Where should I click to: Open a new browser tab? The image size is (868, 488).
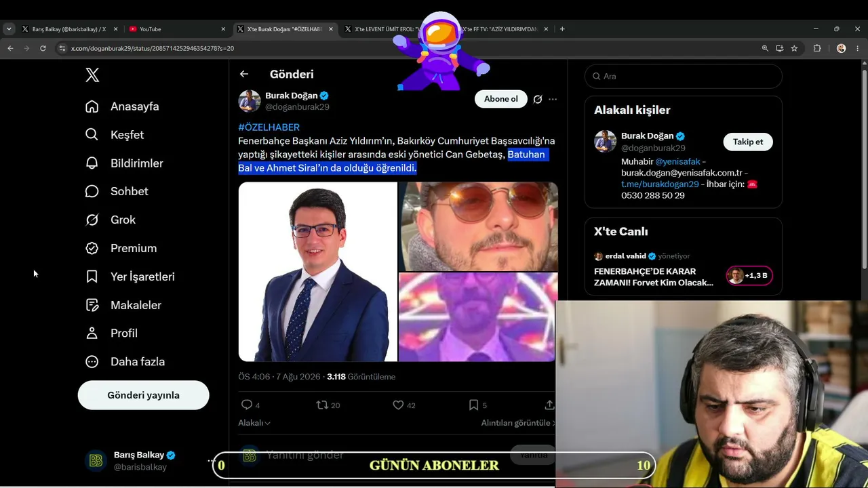[x=562, y=29]
